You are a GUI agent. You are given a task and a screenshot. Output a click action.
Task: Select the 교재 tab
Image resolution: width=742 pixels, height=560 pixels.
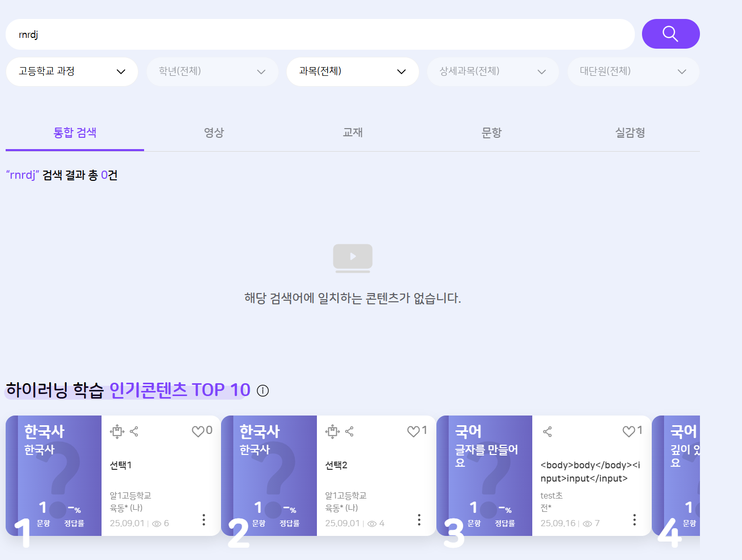[x=353, y=133]
